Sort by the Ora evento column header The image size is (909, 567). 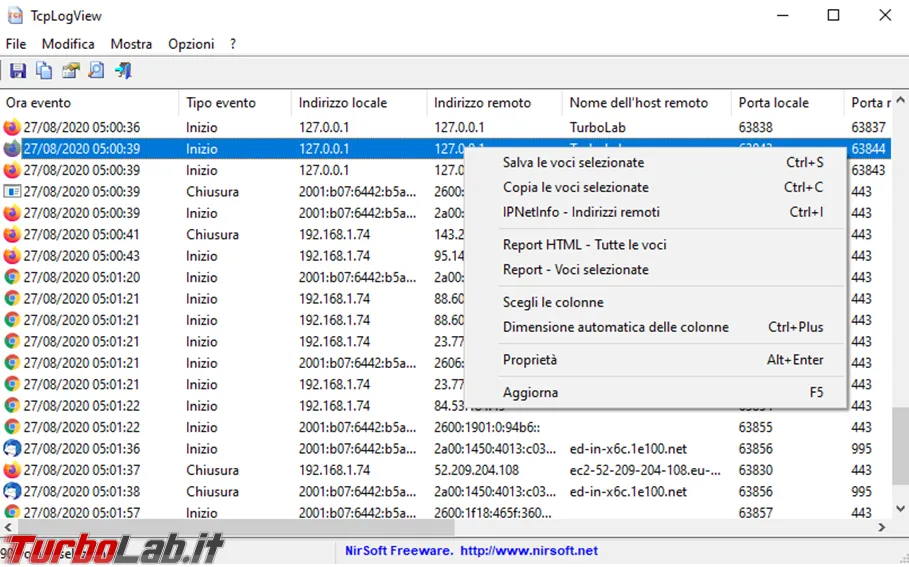click(x=89, y=103)
